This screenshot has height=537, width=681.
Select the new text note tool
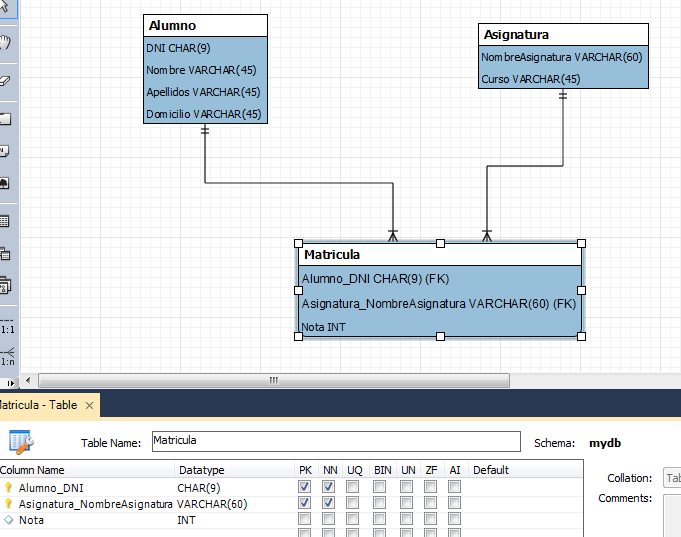tap(5, 151)
